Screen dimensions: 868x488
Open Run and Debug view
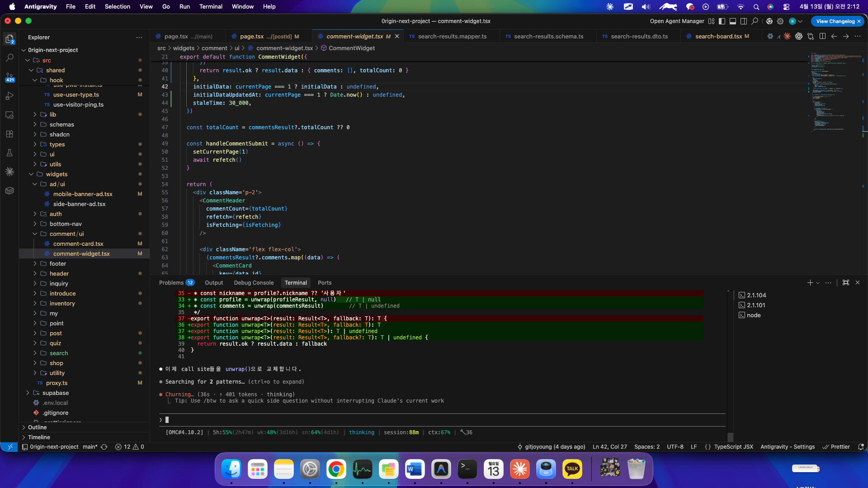9,96
